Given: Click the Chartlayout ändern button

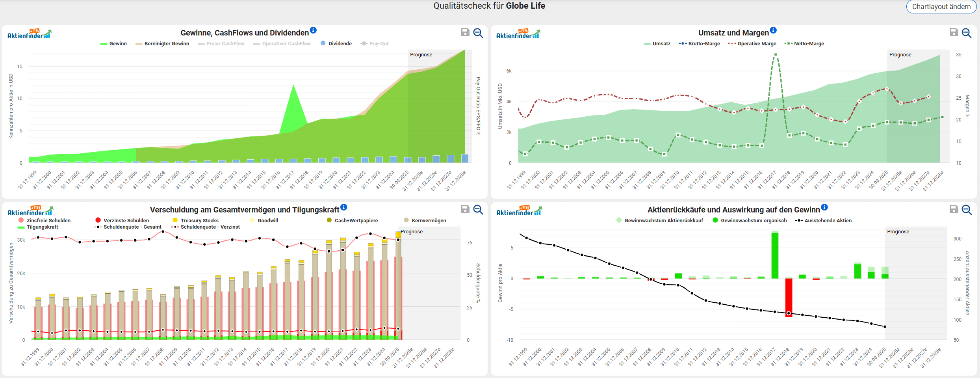Looking at the screenshot, I should pos(941,7).
